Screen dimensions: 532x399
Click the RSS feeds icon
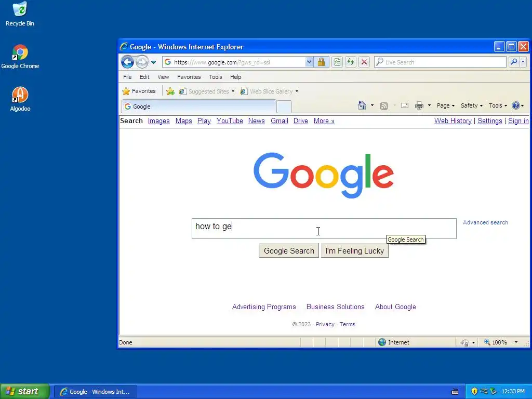coord(384,106)
